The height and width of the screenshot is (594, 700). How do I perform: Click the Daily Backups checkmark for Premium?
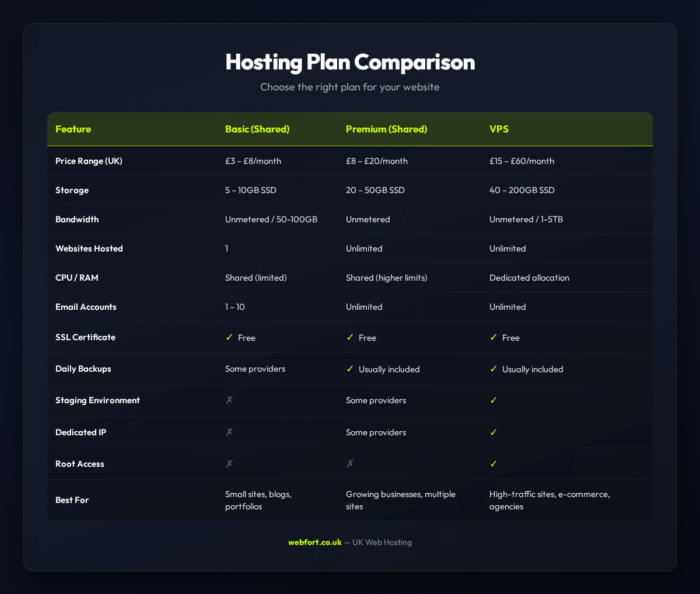click(x=350, y=369)
